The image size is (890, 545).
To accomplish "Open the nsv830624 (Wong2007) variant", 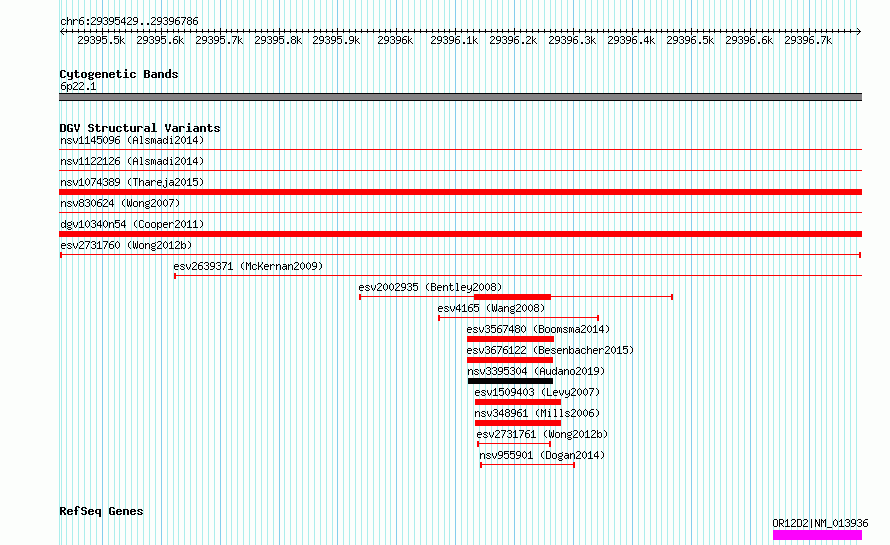I will click(120, 203).
